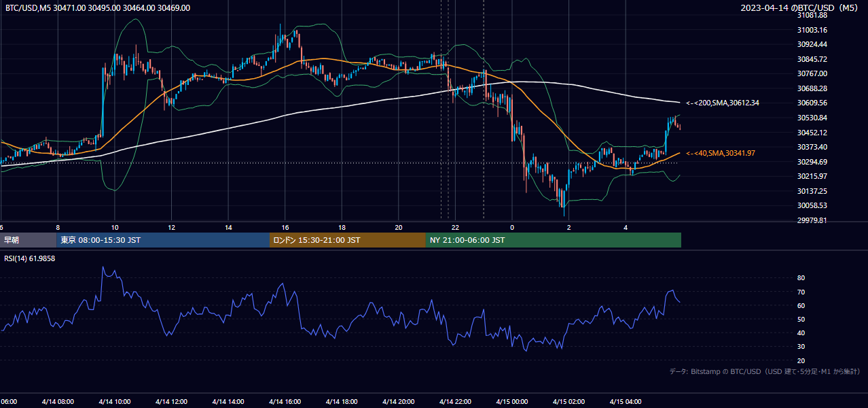Select the 東京 08:00-15:30 JST session bar
Viewport: 868px width, 408px height.
tap(163, 240)
